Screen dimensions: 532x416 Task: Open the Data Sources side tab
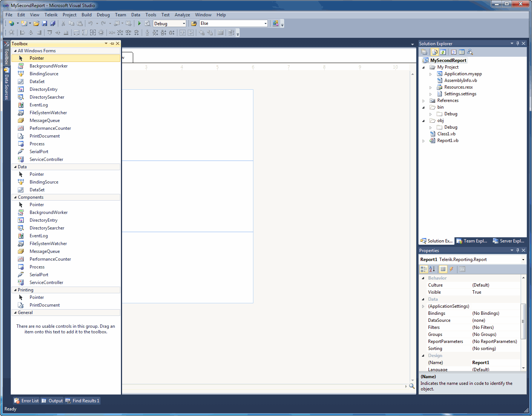point(6,84)
